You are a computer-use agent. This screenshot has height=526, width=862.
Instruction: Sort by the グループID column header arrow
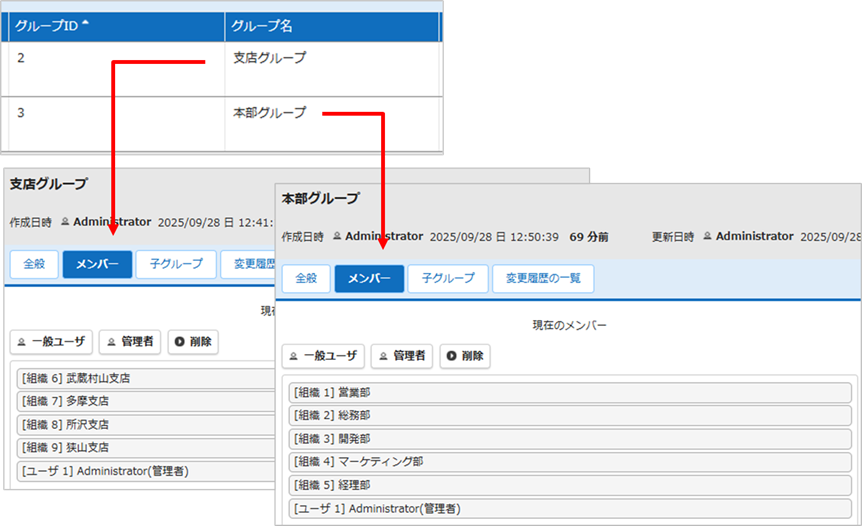click(x=84, y=24)
